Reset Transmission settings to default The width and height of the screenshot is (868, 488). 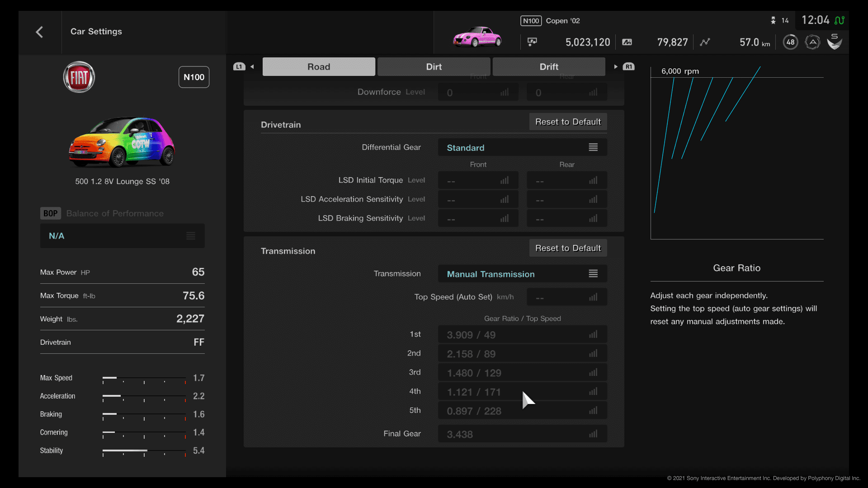568,248
